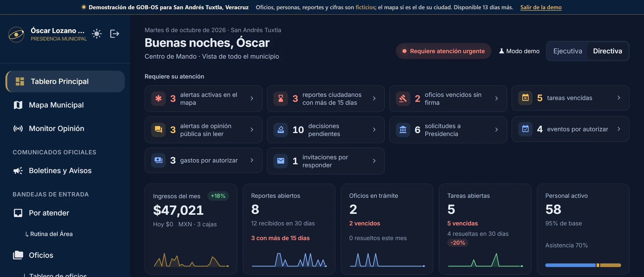644x277 pixels.
Task: Click calendar-check icon for eventos por autorizar
Action: pos(526,129)
